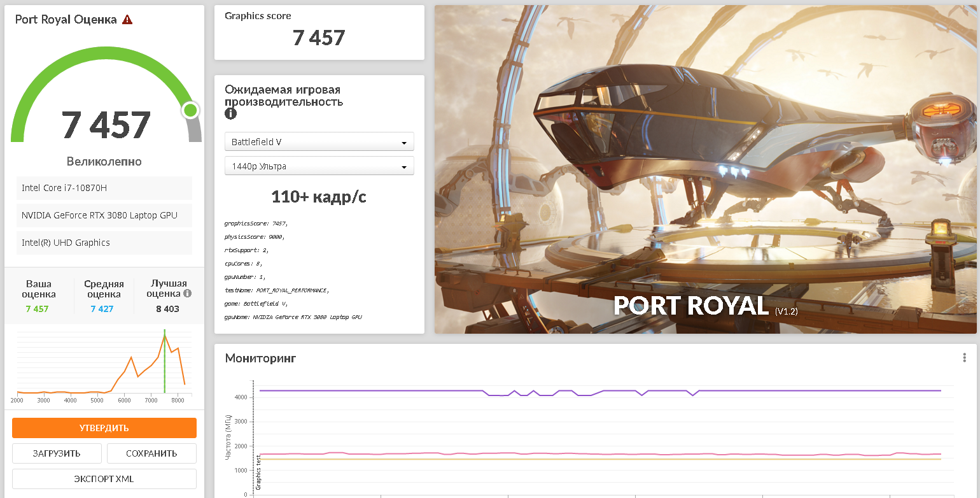Screen dimensions: 980x498
Task: Open the Мониторинг three-dot menu
Action: click(965, 358)
